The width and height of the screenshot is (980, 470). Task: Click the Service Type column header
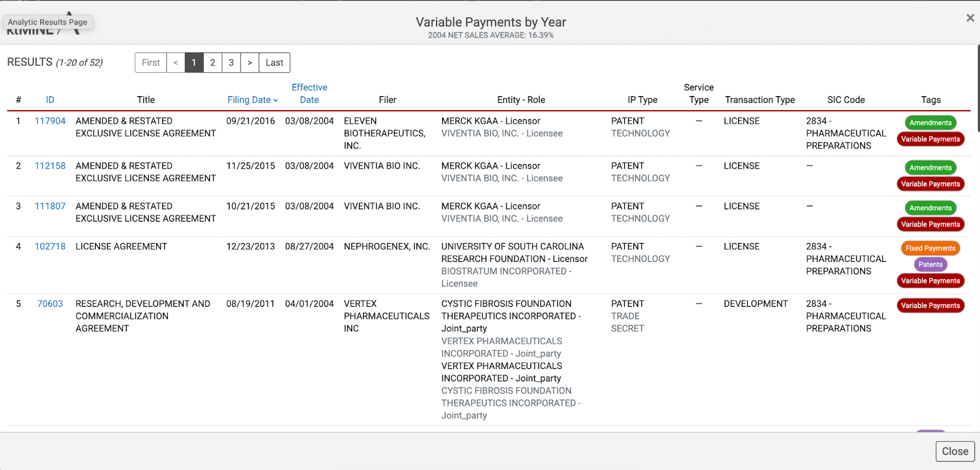tap(699, 94)
